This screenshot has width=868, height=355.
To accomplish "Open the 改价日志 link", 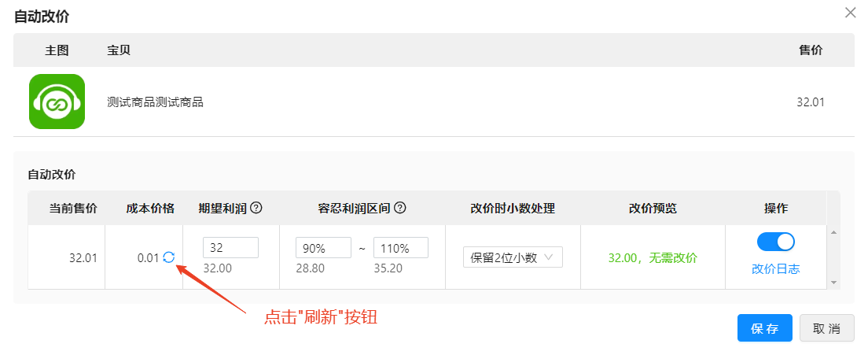I will (x=775, y=270).
